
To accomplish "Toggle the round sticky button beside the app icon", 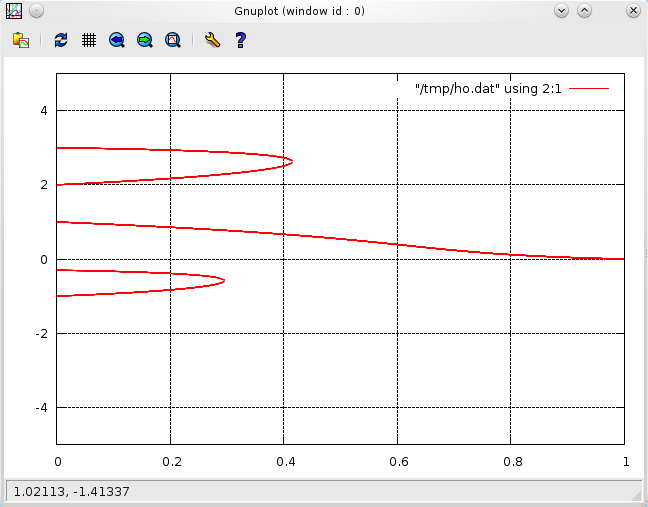I will coord(35,10).
